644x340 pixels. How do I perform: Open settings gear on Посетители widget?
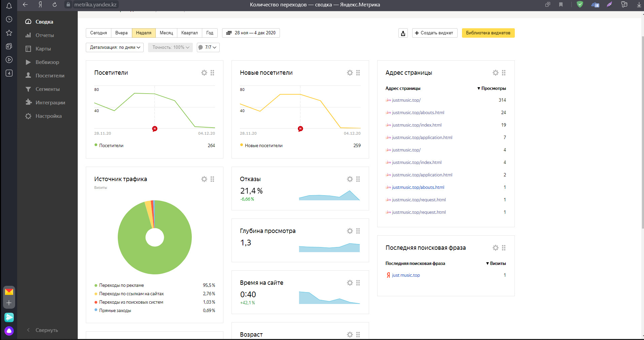tap(204, 73)
